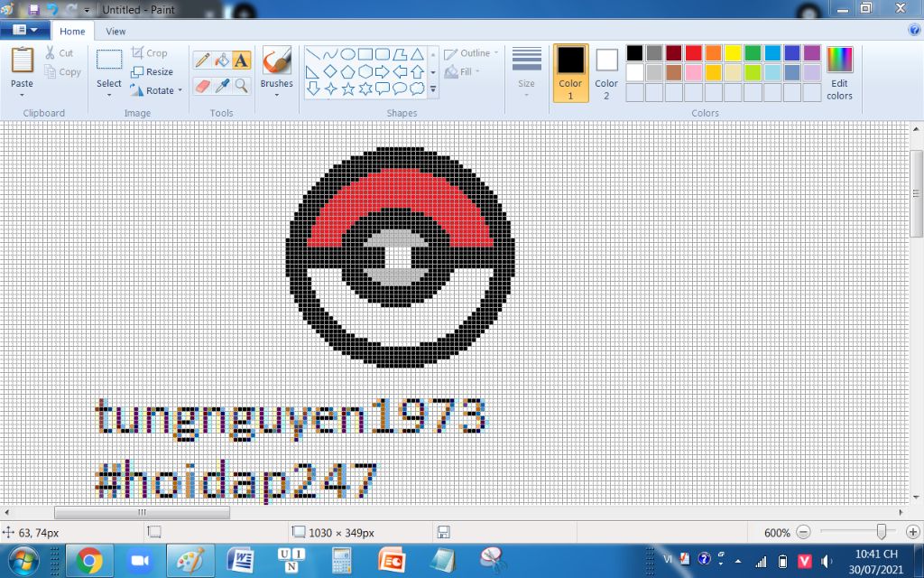
Task: Open Zoom from the taskbar
Action: pos(140,561)
